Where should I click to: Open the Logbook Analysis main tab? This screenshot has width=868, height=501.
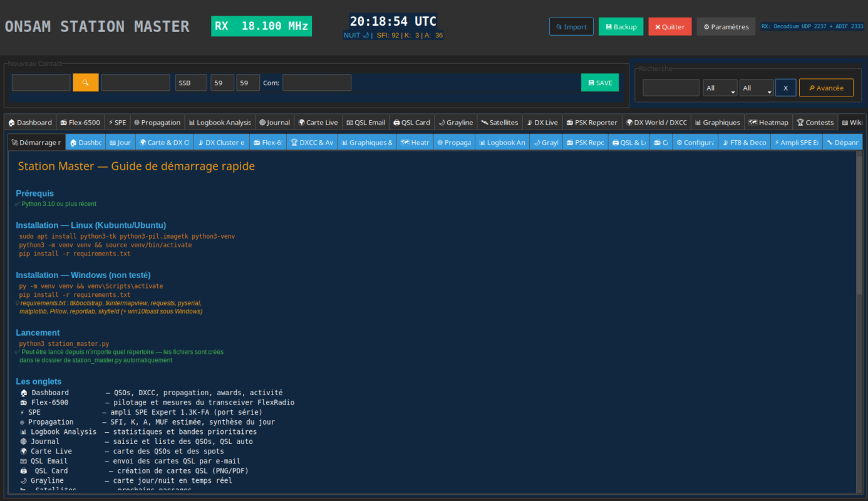pos(220,123)
